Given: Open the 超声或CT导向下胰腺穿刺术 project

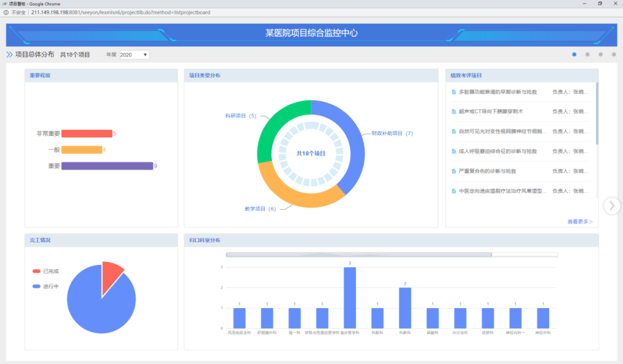Looking at the screenshot, I should pyautogui.click(x=490, y=112).
